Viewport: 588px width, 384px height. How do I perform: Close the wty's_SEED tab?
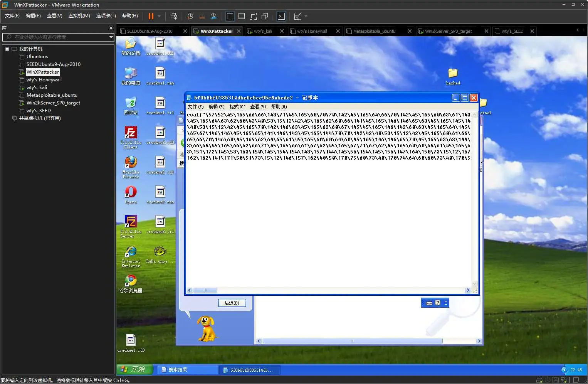pos(532,31)
